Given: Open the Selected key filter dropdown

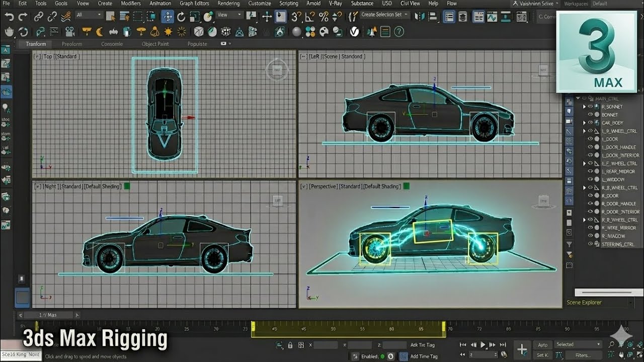Looking at the screenshot, I should click(578, 344).
